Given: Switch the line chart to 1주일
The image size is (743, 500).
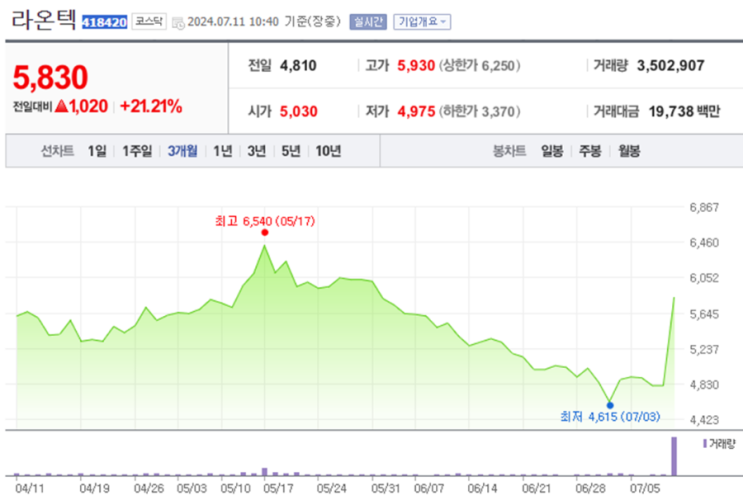Looking at the screenshot, I should (137, 151).
